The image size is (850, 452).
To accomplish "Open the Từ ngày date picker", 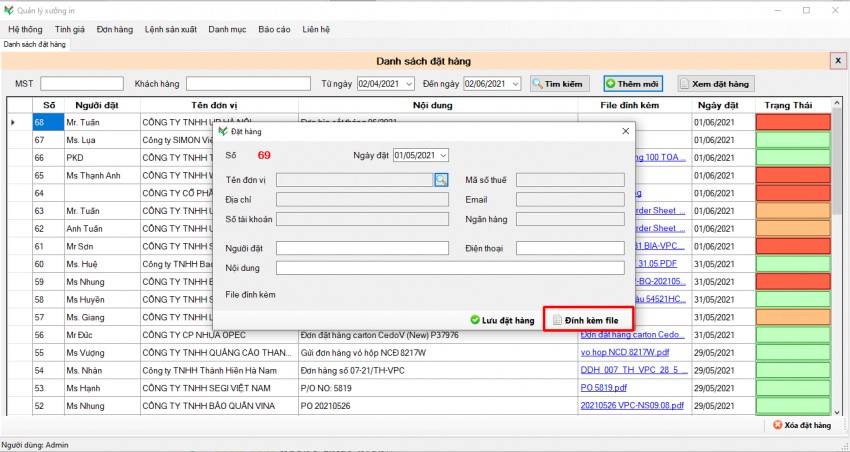I will (x=406, y=84).
